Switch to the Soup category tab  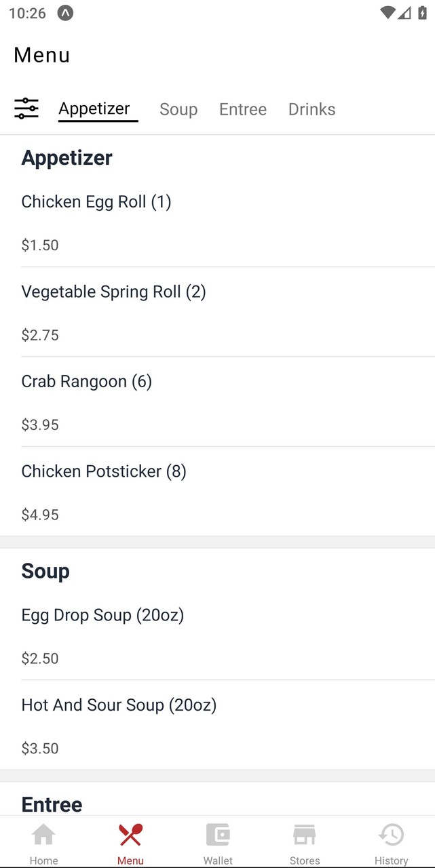[178, 109]
